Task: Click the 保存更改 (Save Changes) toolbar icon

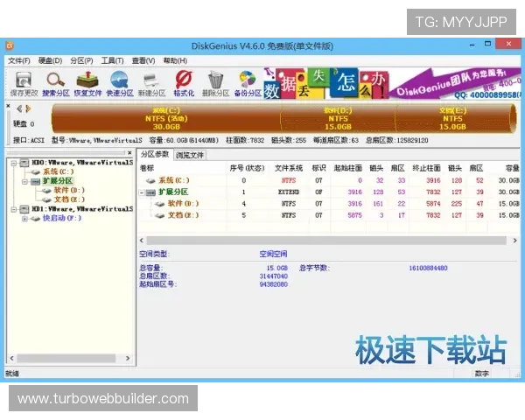Action: point(24,81)
